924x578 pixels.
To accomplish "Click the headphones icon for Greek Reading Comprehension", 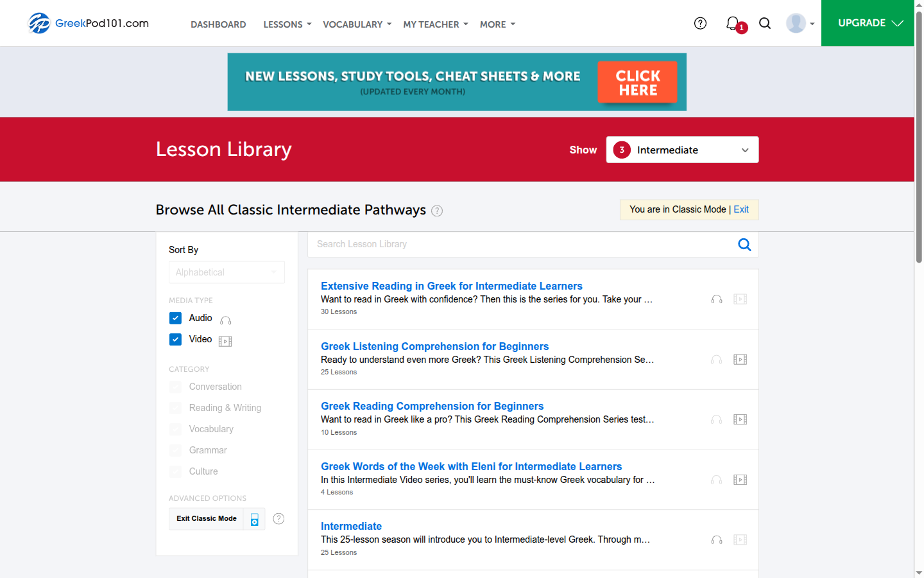I will 717,419.
